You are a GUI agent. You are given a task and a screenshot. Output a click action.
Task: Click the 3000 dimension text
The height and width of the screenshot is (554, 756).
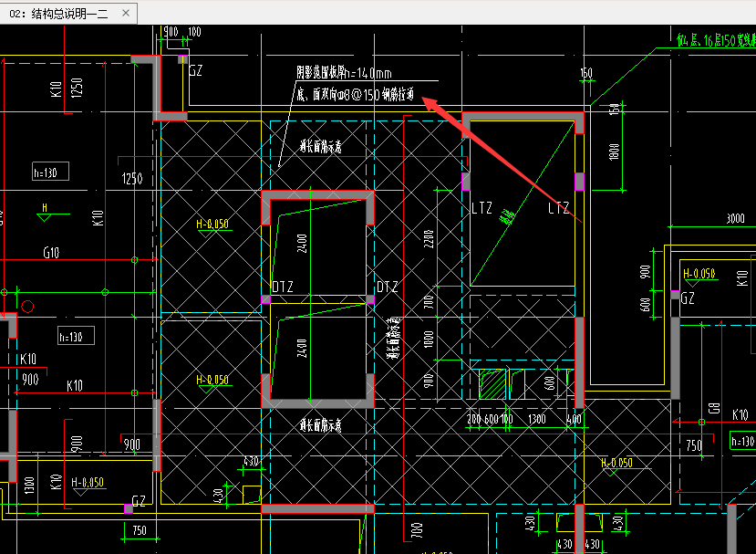(735, 219)
